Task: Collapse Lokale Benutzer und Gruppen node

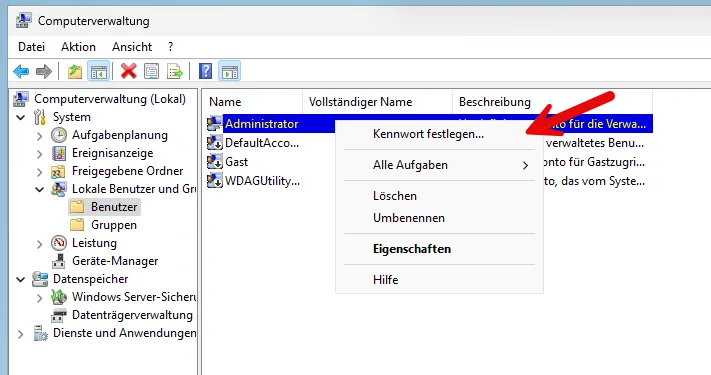Action: tap(39, 190)
